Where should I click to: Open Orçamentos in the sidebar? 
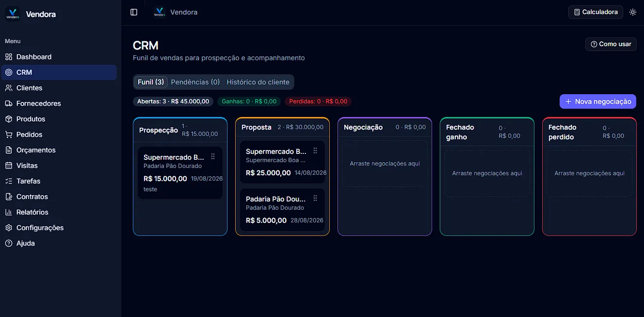[59, 150]
